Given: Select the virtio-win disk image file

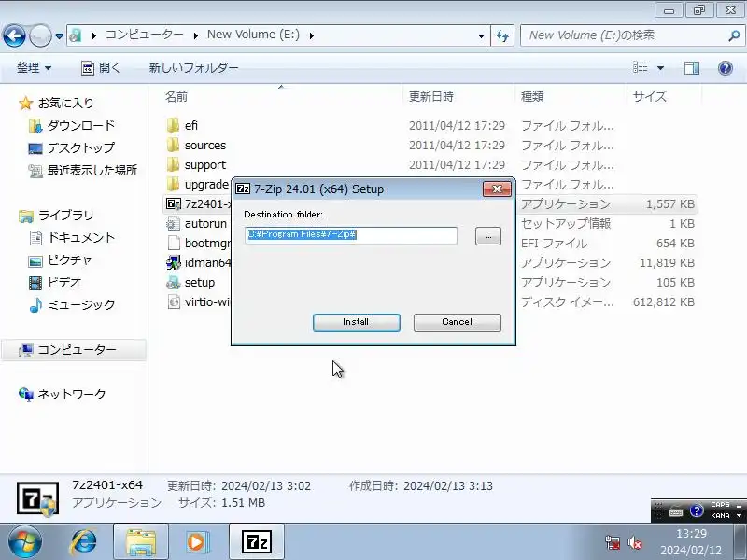Looking at the screenshot, I should pos(198,301).
